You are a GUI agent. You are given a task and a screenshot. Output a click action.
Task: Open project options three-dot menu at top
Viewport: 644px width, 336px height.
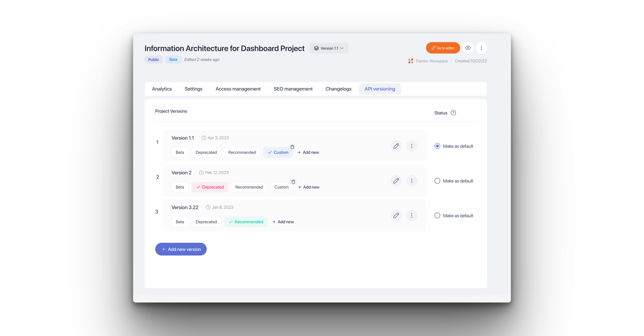coord(481,48)
